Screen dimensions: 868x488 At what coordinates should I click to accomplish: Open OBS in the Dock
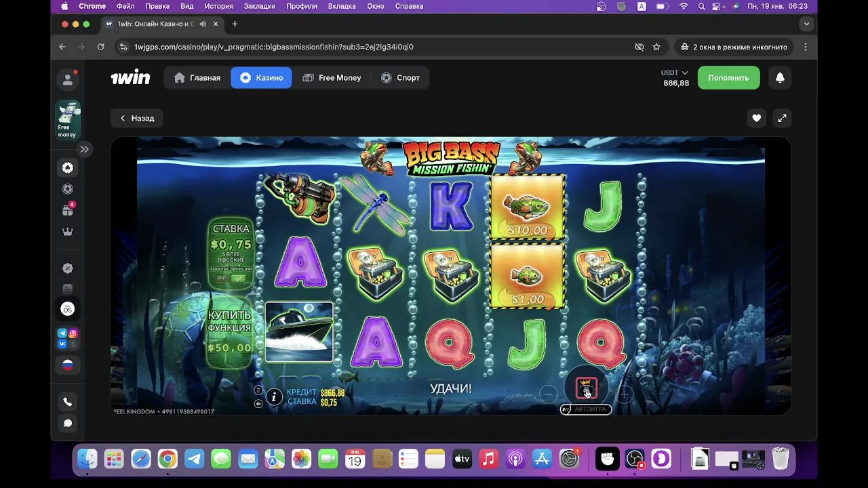point(635,459)
